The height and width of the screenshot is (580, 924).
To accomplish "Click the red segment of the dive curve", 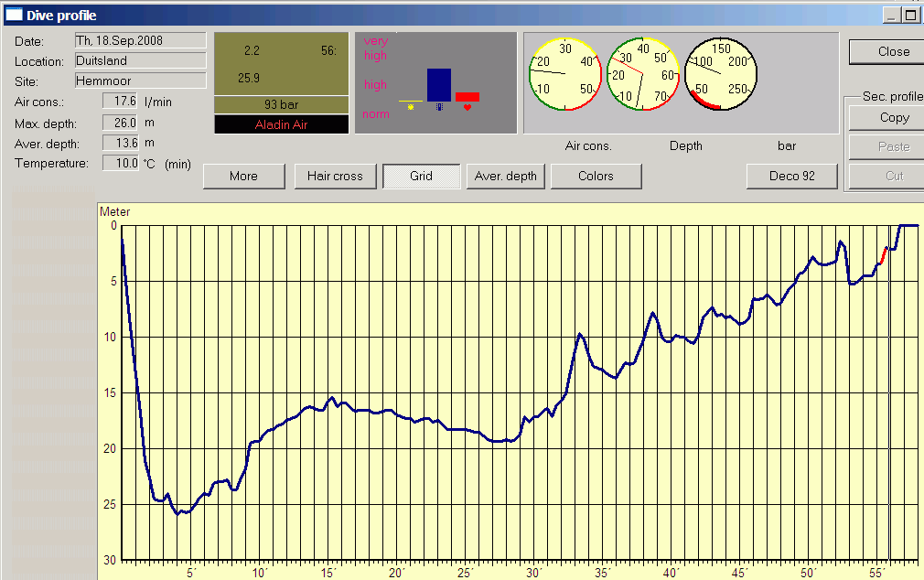I will [x=884, y=255].
